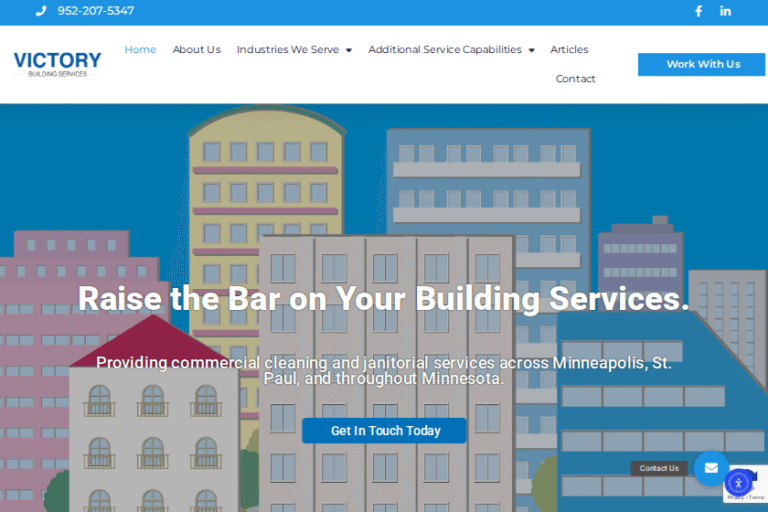
Task: Open the Articles menu link
Action: 569,49
